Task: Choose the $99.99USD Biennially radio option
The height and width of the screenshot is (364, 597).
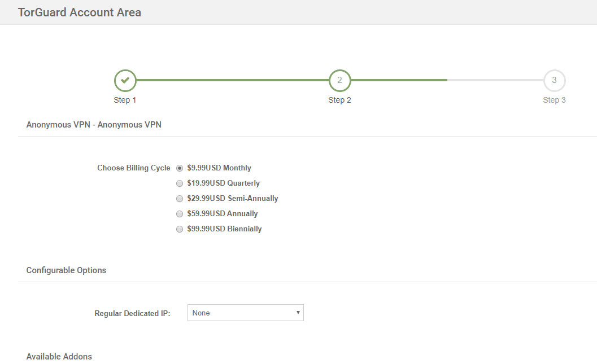Action: pos(180,229)
